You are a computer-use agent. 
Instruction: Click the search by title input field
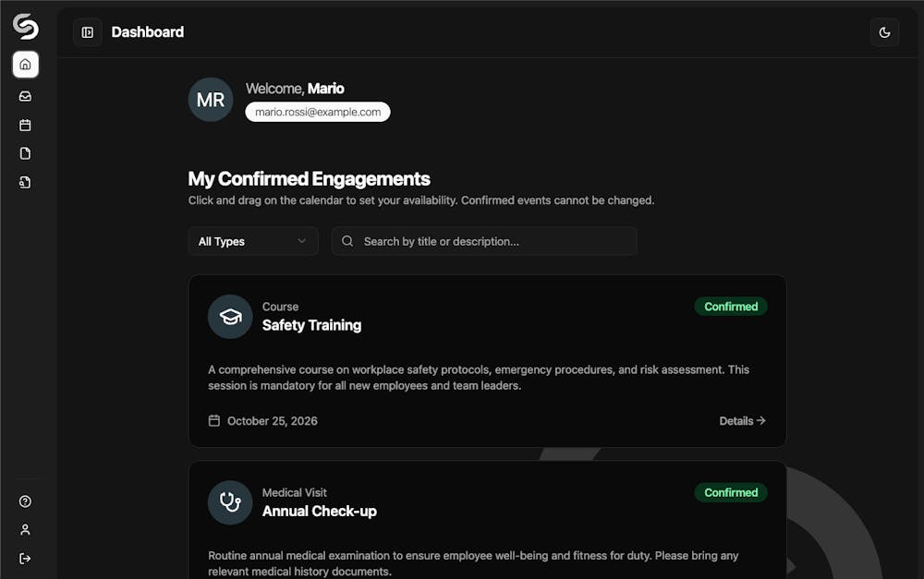[483, 241]
